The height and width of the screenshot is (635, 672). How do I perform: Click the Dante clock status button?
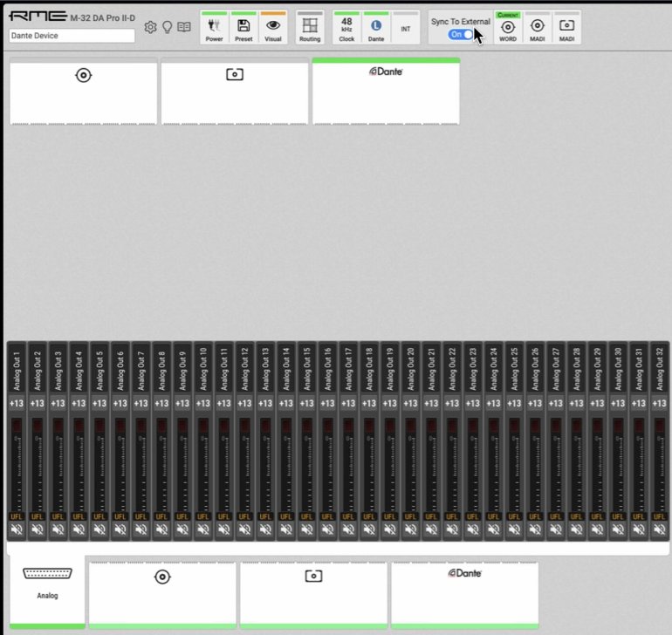click(x=376, y=28)
